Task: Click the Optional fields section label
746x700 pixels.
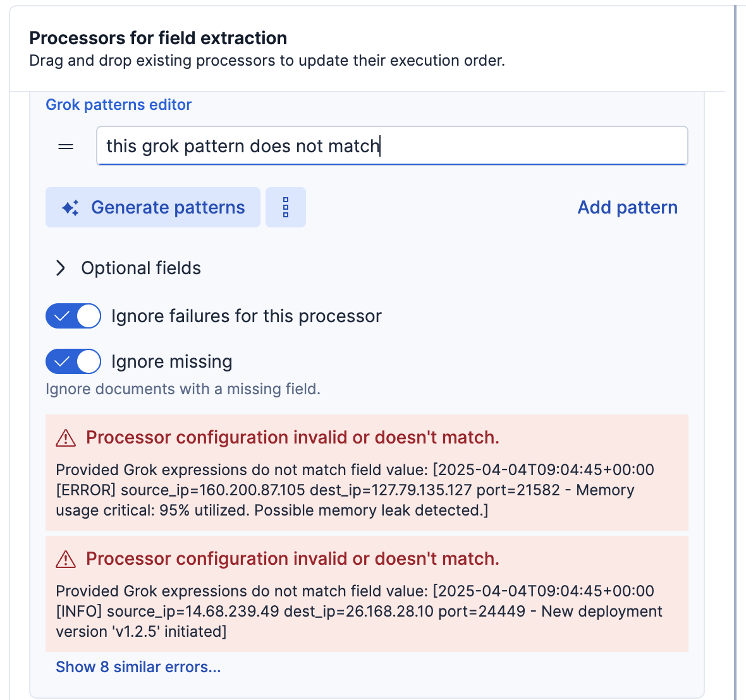Action: tap(141, 268)
